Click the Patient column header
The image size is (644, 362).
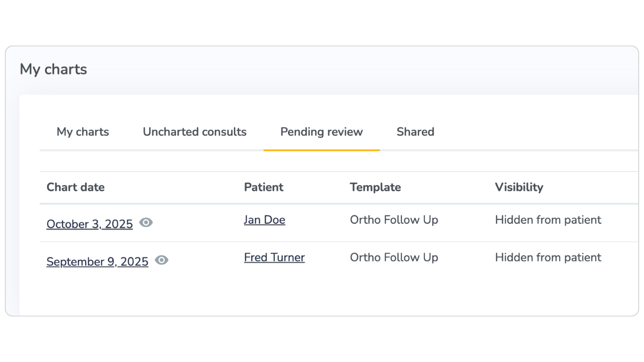point(264,187)
